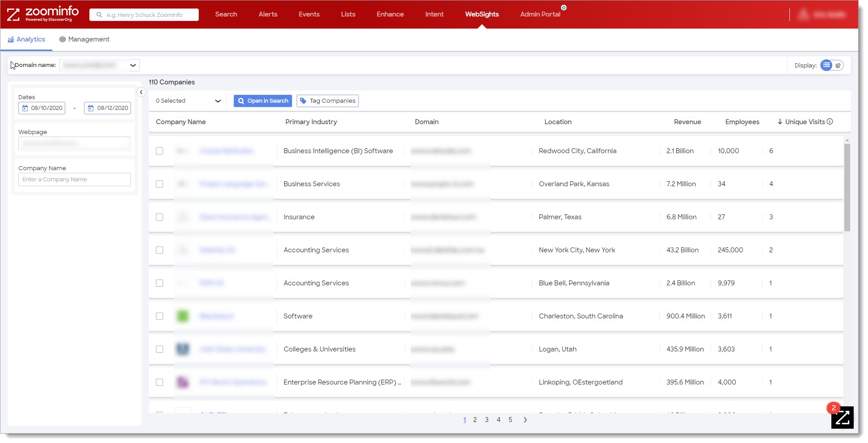868x443 pixels.
Task: Click the gear badge above Admin Portal
Action: 564,7
